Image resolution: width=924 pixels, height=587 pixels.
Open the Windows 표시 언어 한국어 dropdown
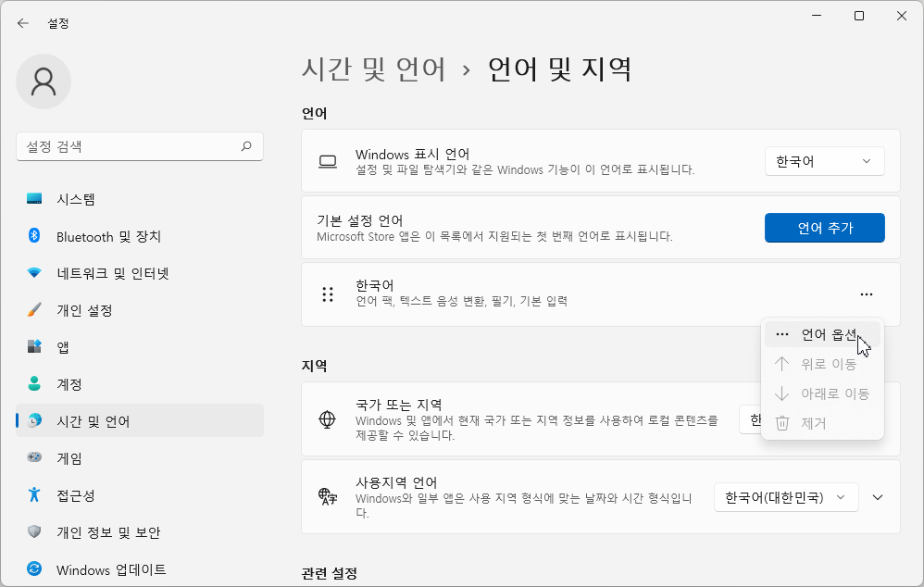pos(824,161)
